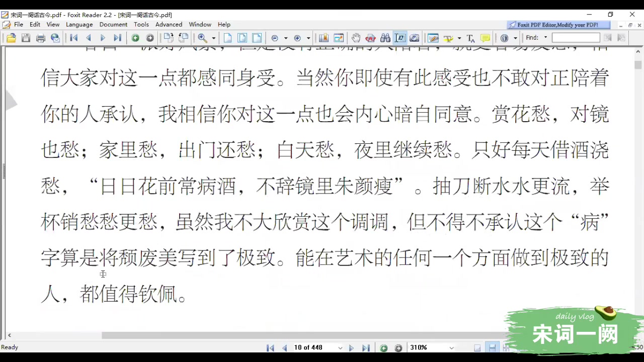
Task: Status bar: gray next view button
Action: (398, 348)
